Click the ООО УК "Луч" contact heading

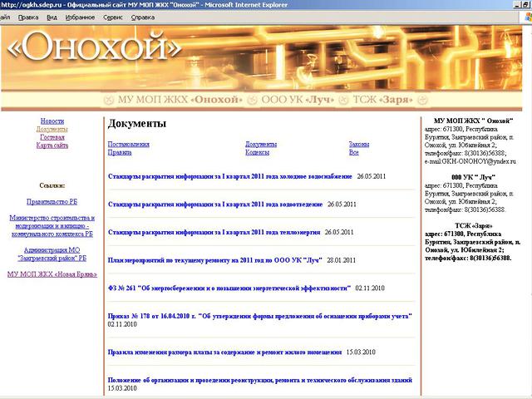[473, 177]
